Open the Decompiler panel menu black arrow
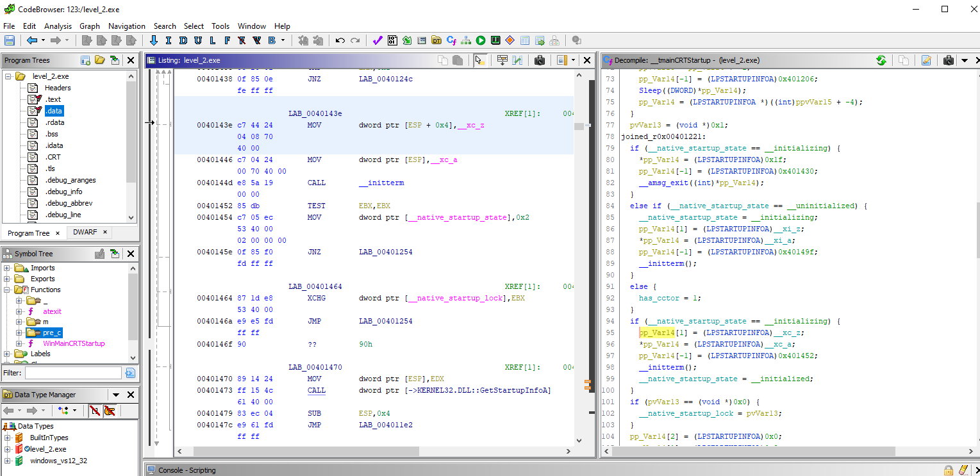The width and height of the screenshot is (980, 476). 964,60
